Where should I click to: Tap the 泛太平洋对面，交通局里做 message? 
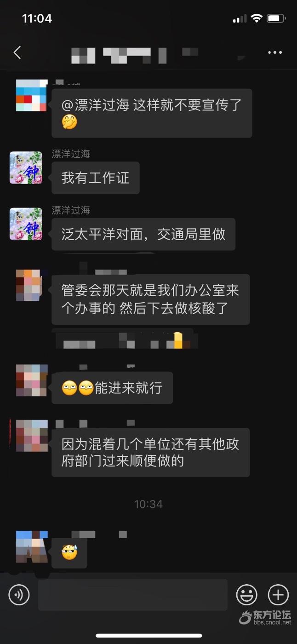point(143,234)
